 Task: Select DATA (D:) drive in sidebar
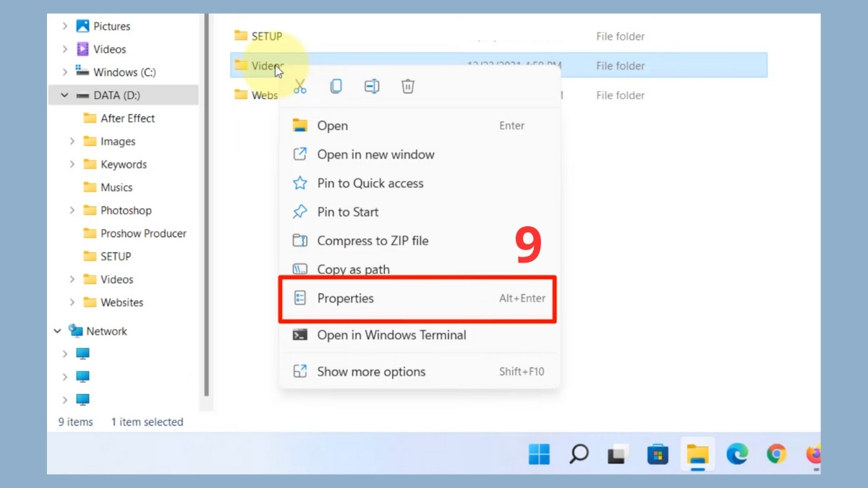click(116, 95)
